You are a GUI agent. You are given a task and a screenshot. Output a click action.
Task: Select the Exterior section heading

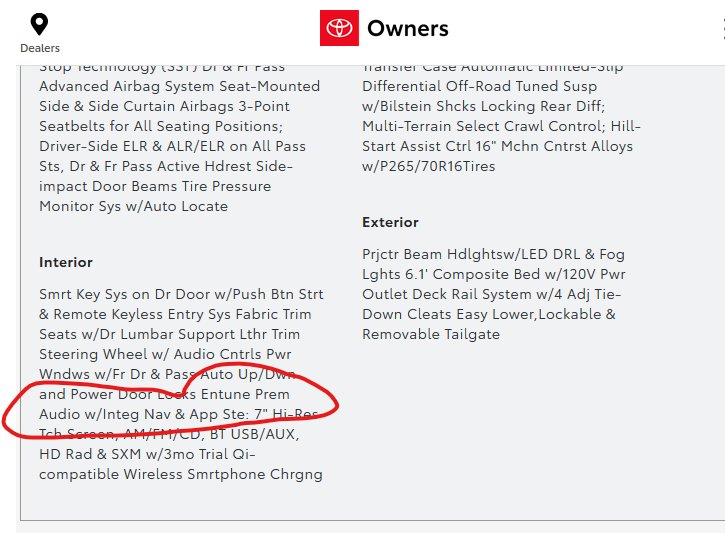point(390,222)
